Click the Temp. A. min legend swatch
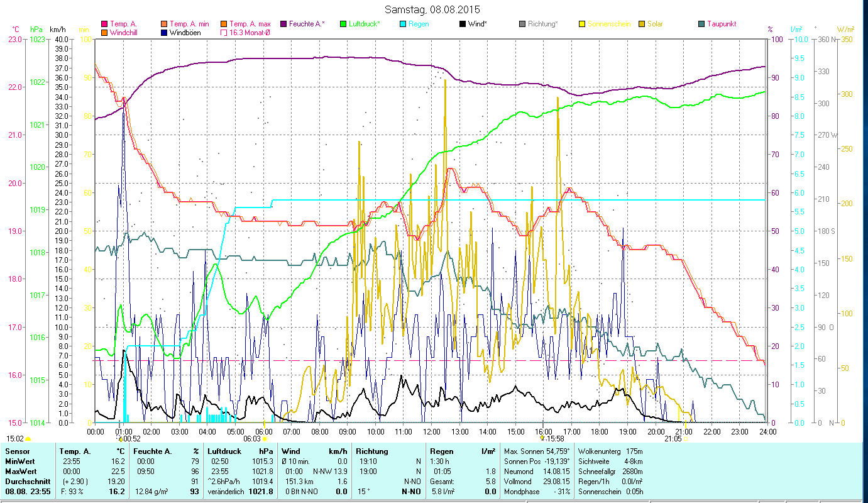The width and height of the screenshot is (868, 503). click(164, 24)
